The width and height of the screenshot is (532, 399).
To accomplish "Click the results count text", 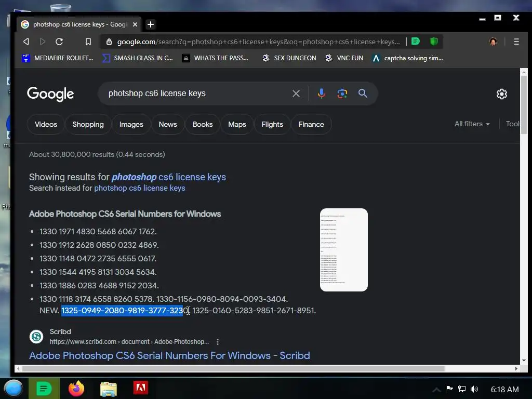I will 97,154.
